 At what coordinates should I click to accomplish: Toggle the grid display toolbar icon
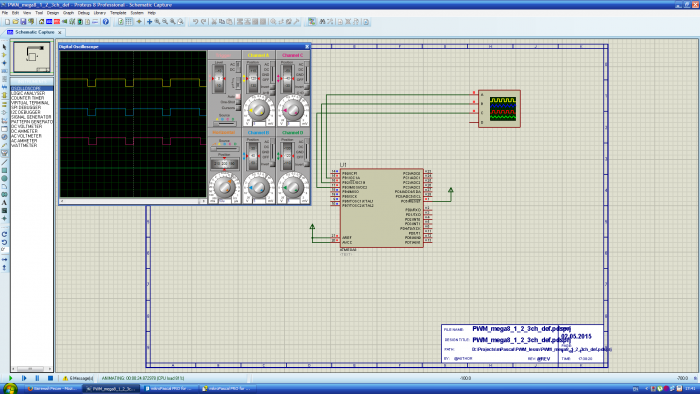click(129, 21)
